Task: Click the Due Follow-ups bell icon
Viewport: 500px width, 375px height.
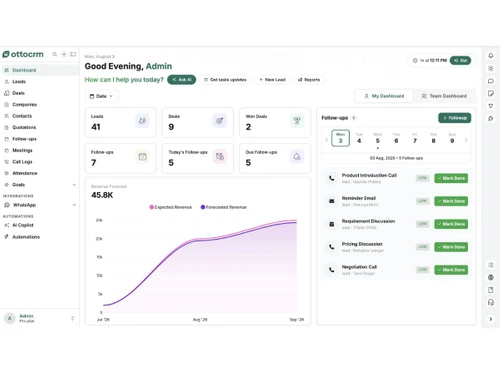Action: point(297,156)
